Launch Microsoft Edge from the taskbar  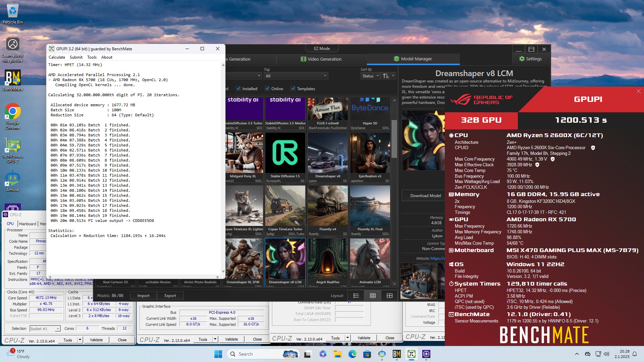tap(352, 354)
